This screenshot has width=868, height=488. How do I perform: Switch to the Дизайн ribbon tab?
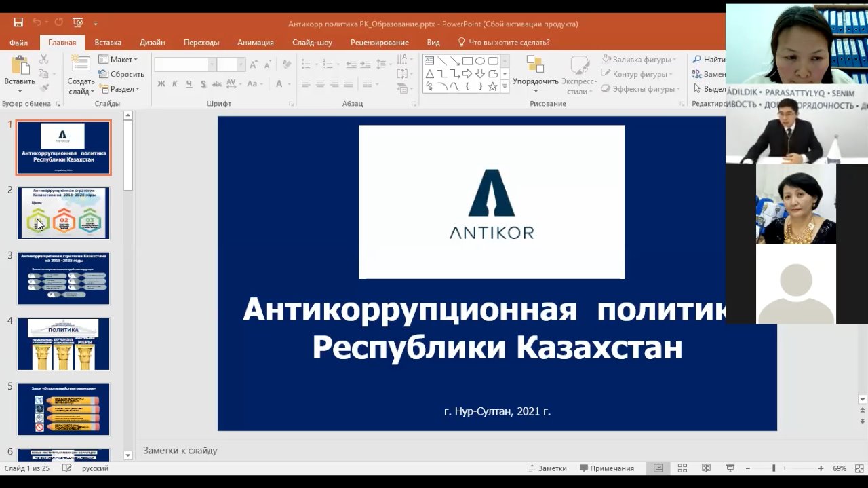tap(153, 42)
